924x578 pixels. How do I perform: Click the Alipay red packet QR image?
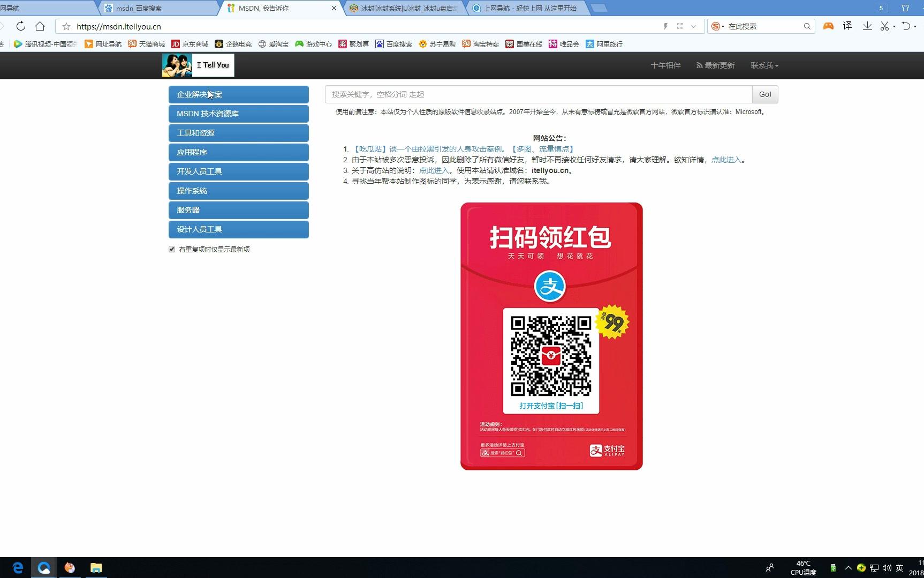click(x=551, y=336)
